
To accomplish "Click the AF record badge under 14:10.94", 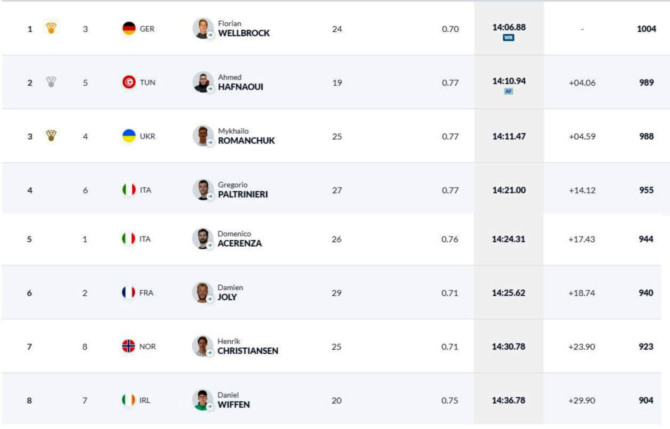I will click(x=508, y=91).
